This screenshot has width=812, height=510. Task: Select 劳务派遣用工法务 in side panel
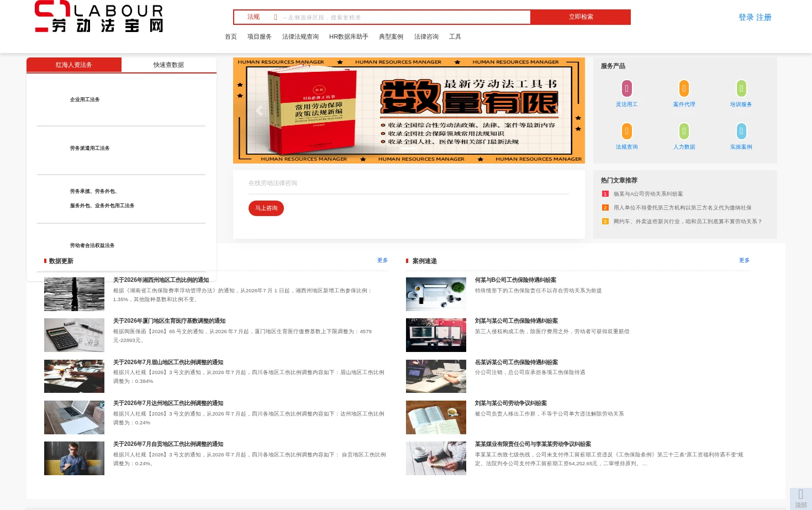pyautogui.click(x=90, y=148)
